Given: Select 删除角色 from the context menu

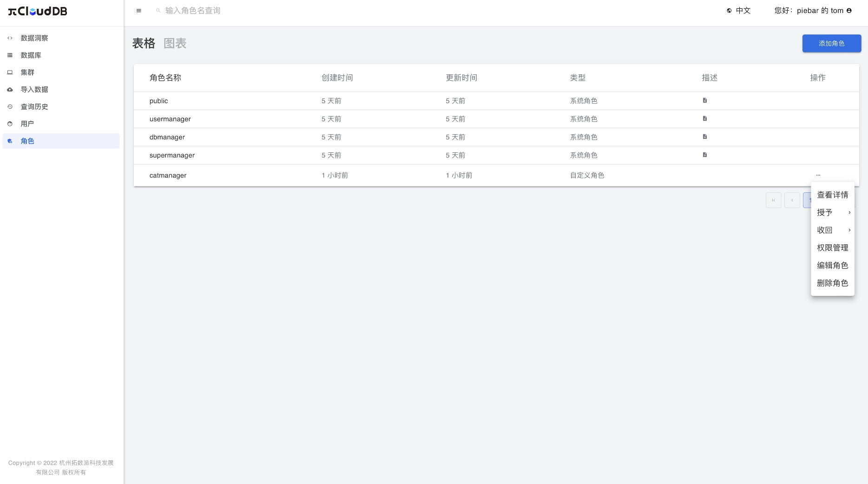Looking at the screenshot, I should 833,283.
